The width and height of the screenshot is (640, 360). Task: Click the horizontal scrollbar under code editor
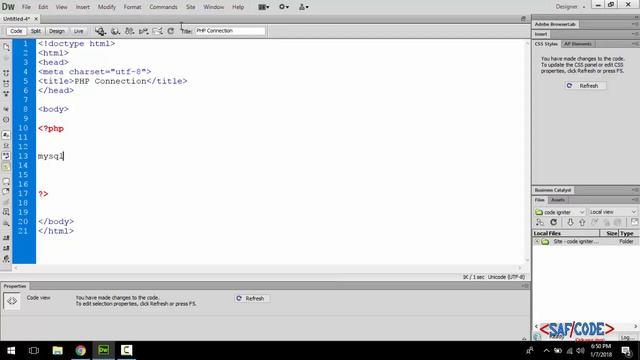(x=267, y=268)
